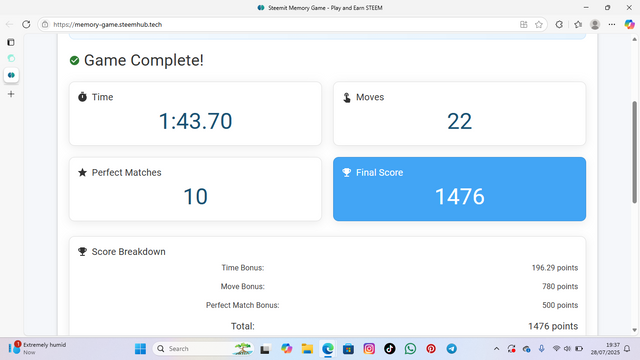Click the address bar URL
The width and height of the screenshot is (640, 360).
(108, 24)
